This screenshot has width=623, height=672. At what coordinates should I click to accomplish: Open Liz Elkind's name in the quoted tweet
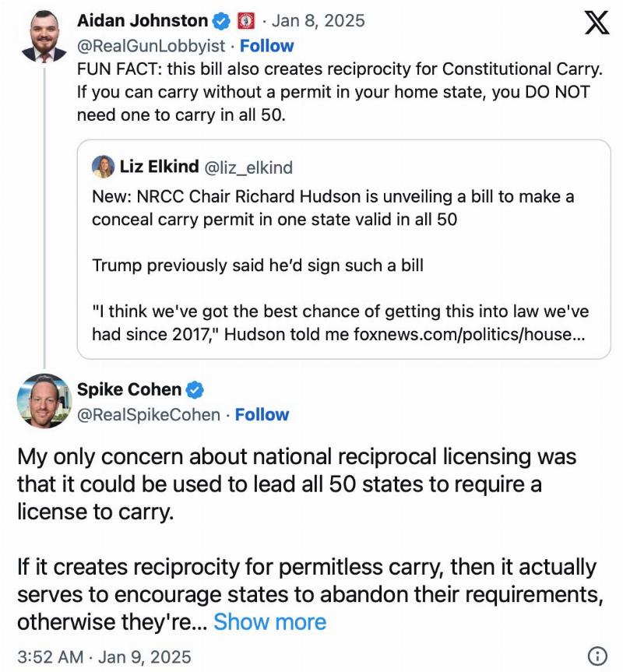pos(159,167)
